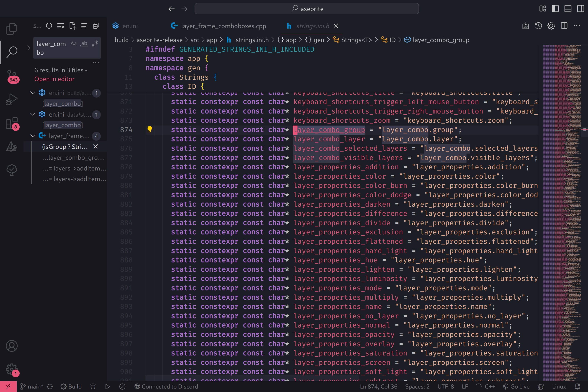Navigate back with the left arrow
This screenshot has height=392, width=588.
point(171,9)
